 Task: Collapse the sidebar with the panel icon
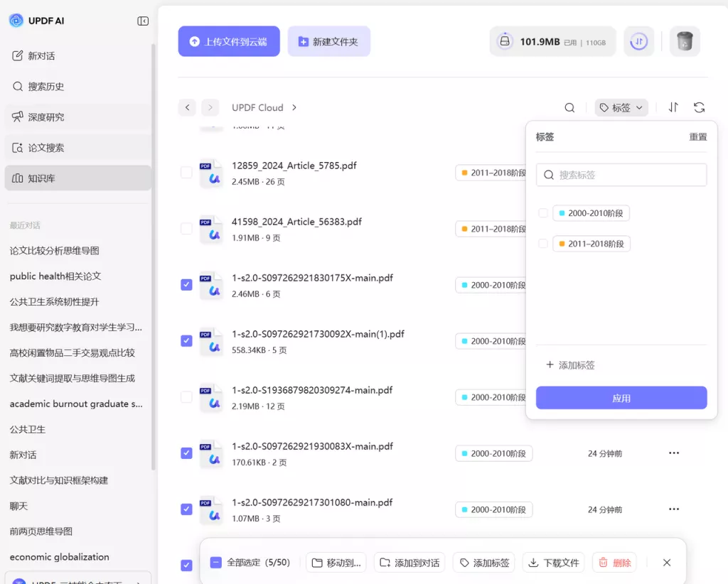click(142, 21)
